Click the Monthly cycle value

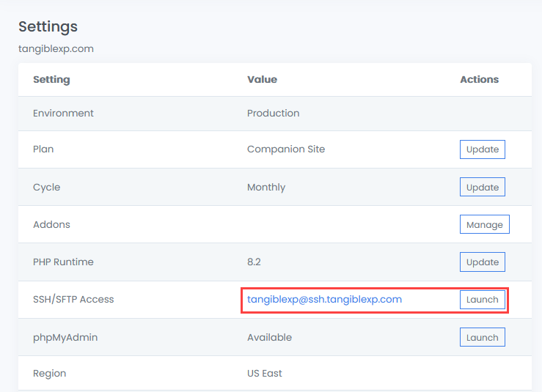coord(266,188)
